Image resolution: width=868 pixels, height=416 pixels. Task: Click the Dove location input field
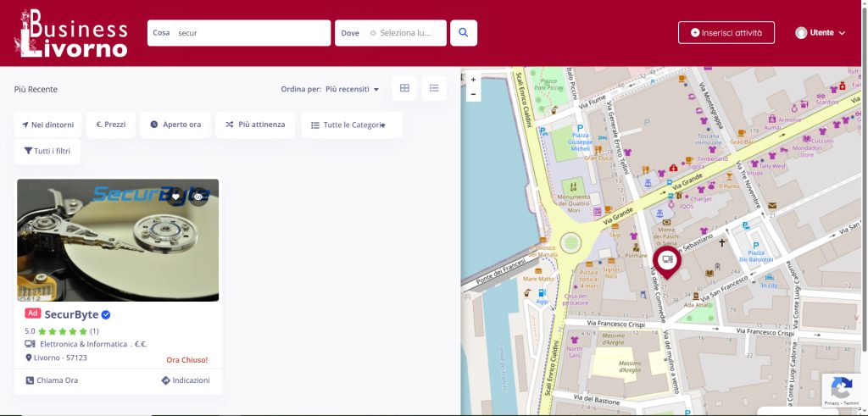point(411,33)
